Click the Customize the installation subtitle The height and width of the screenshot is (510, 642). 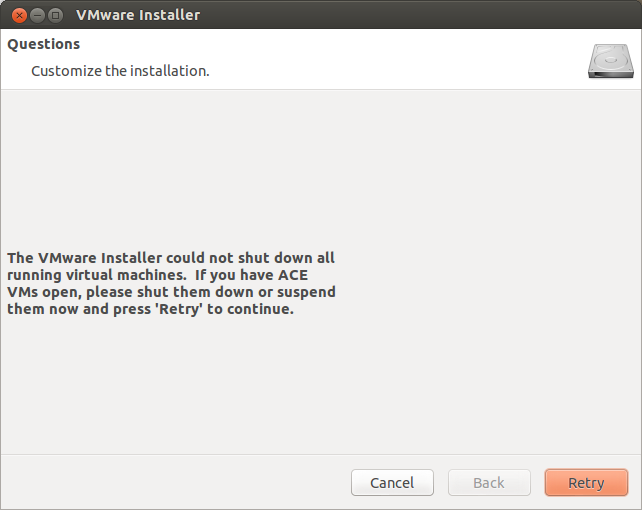(120, 71)
